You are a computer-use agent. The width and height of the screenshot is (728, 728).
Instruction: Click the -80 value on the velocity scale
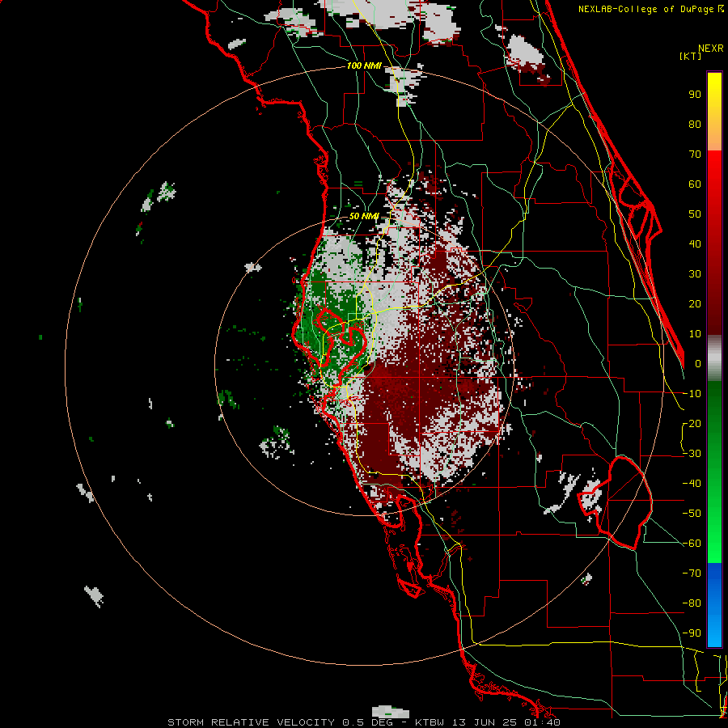coord(692,603)
